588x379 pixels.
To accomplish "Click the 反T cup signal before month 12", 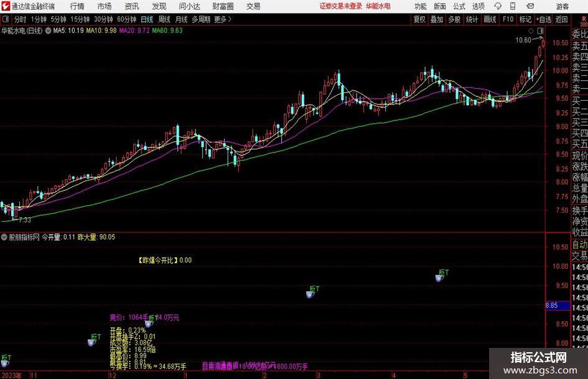I will coord(94,340).
